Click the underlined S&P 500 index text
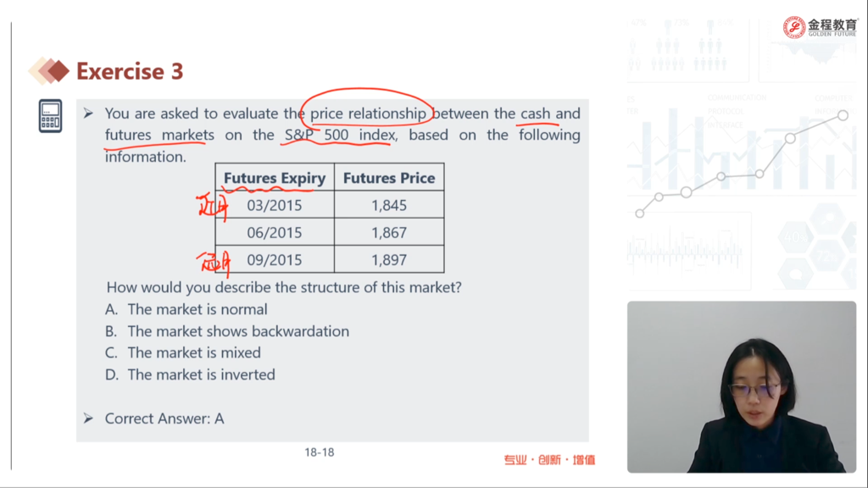This screenshot has height=488, width=868. pyautogui.click(x=341, y=135)
